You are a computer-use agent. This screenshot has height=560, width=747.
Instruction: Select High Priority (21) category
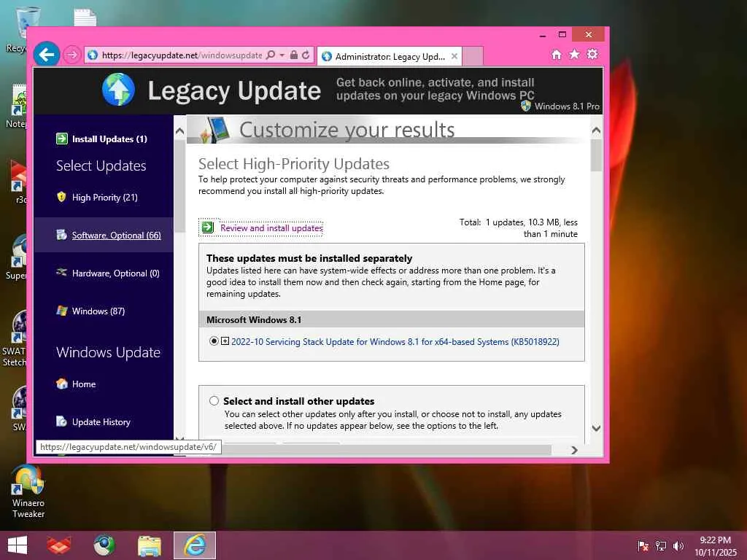click(x=105, y=197)
